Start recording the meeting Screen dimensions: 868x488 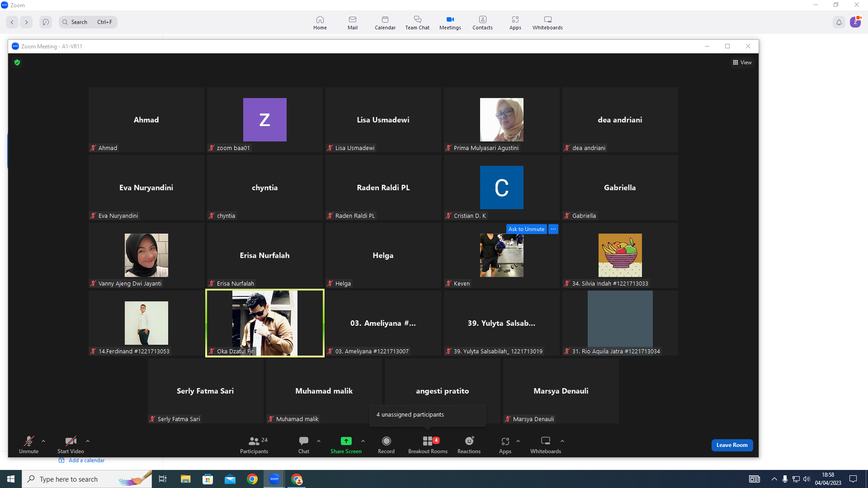coord(386,445)
